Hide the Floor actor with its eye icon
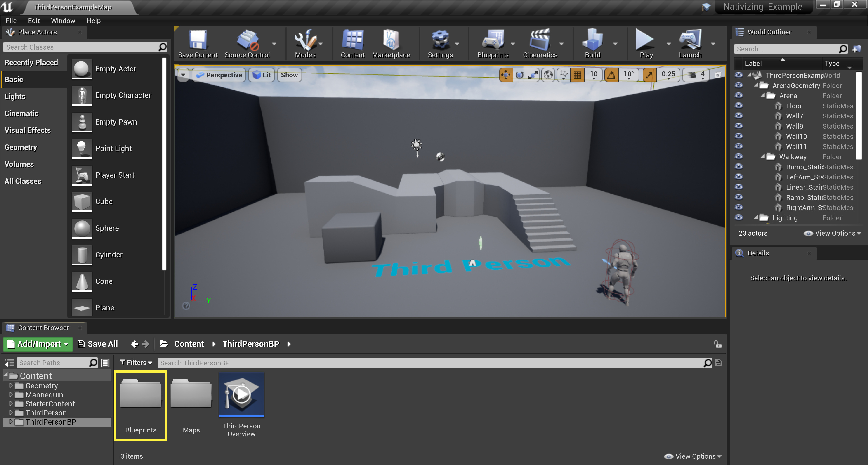This screenshot has height=465, width=868. 739,106
